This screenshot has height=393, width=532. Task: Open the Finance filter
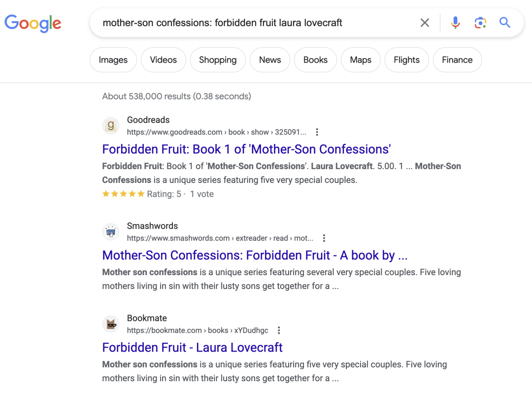pos(457,60)
